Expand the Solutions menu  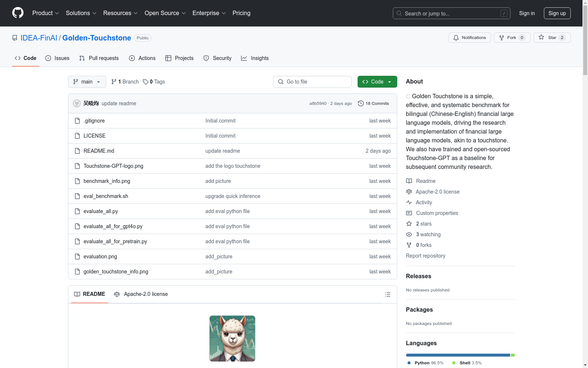point(81,13)
